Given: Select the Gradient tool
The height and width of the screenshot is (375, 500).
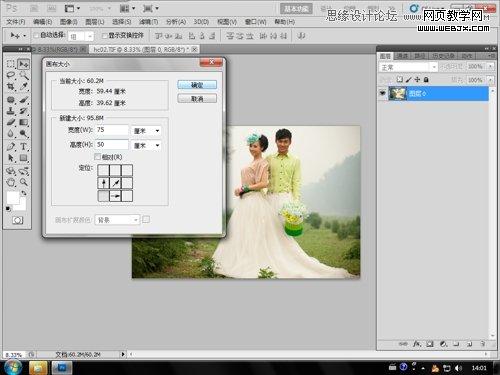Looking at the screenshot, I should 23,122.
